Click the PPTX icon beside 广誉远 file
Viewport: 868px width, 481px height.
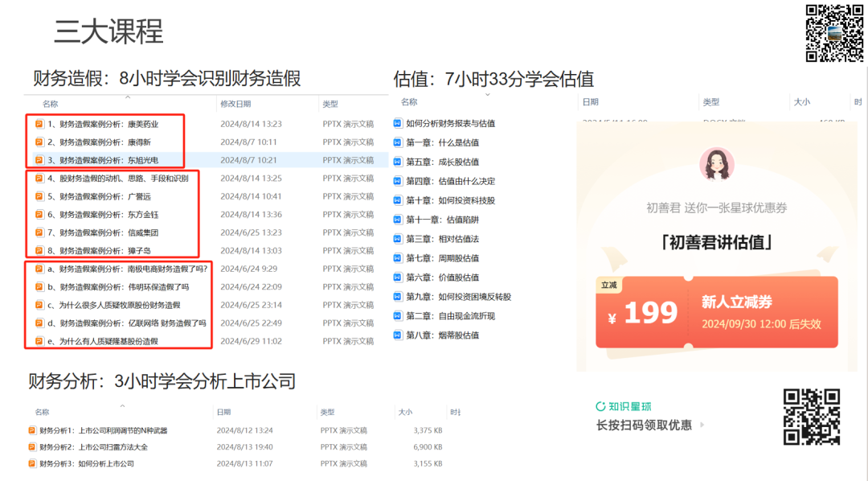click(x=39, y=196)
